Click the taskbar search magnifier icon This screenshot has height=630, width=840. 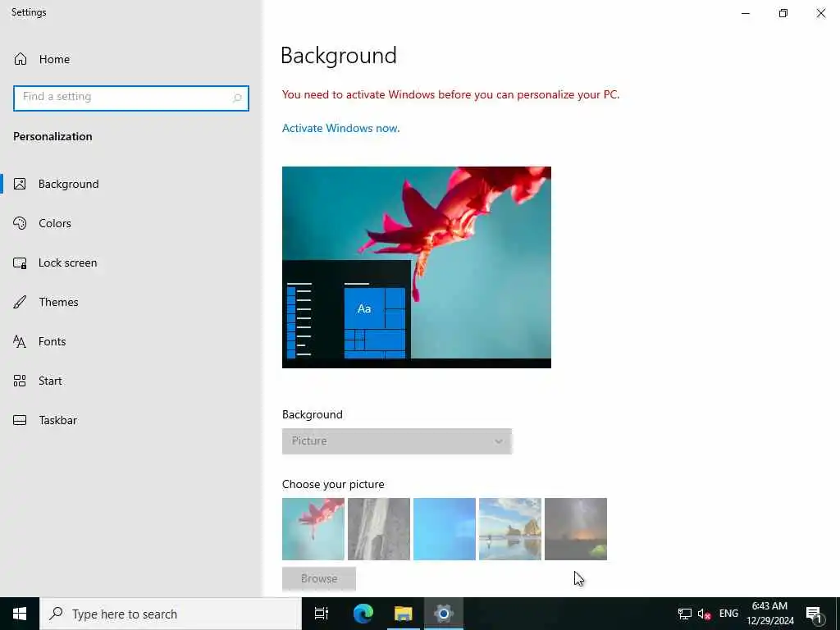(56, 614)
